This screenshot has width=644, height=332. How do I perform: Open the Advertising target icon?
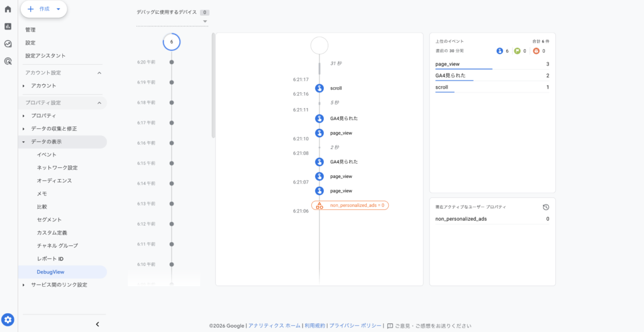pos(8,62)
